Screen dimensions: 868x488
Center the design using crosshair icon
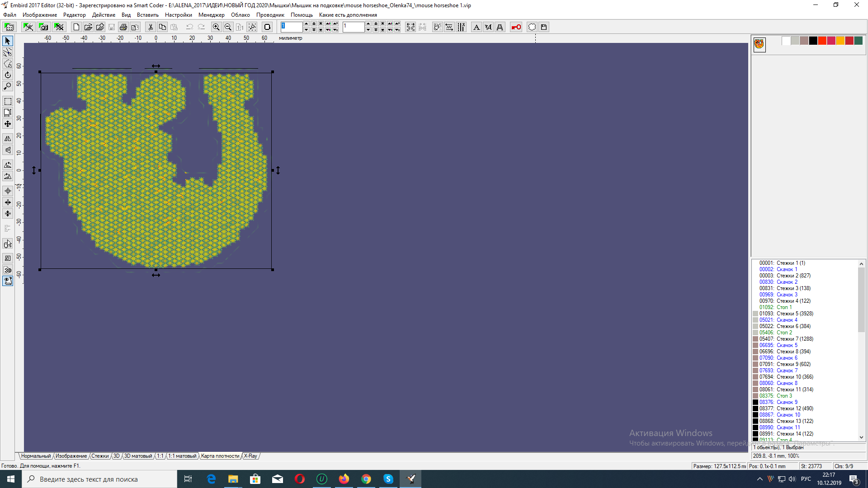pos(8,191)
